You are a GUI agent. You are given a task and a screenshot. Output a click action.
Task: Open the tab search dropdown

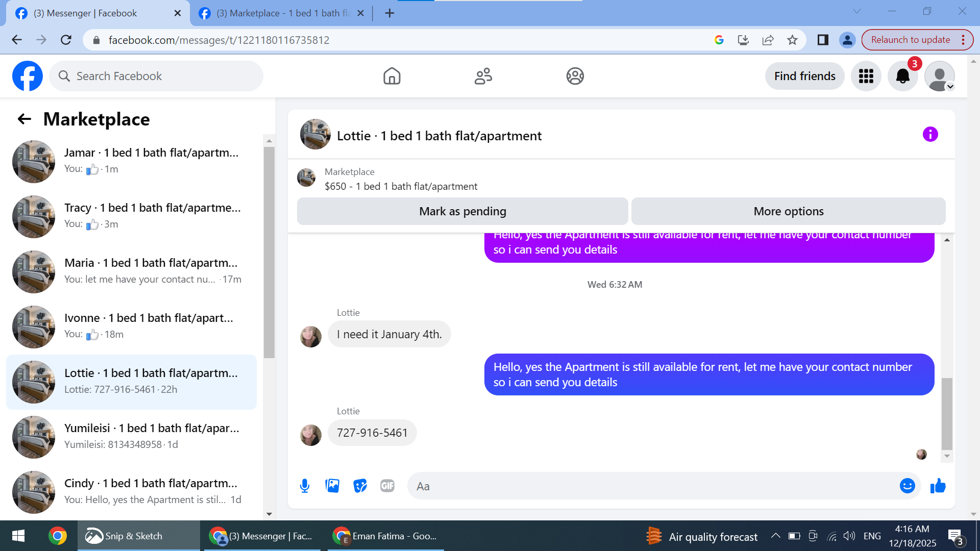pyautogui.click(x=856, y=11)
